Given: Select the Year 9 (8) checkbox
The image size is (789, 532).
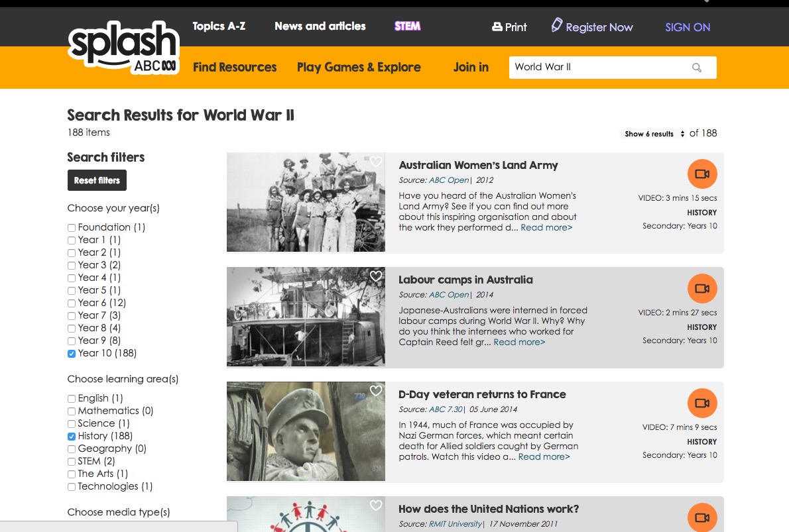Looking at the screenshot, I should [x=72, y=341].
